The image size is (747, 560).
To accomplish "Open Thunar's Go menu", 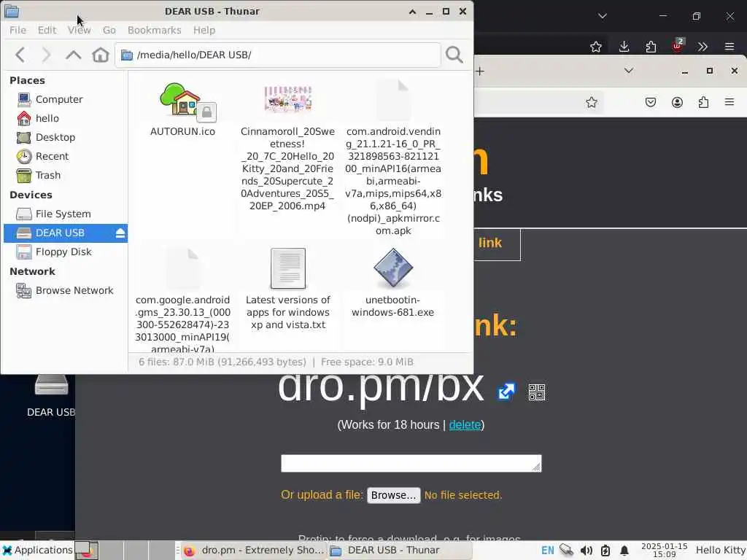I will coord(109,30).
